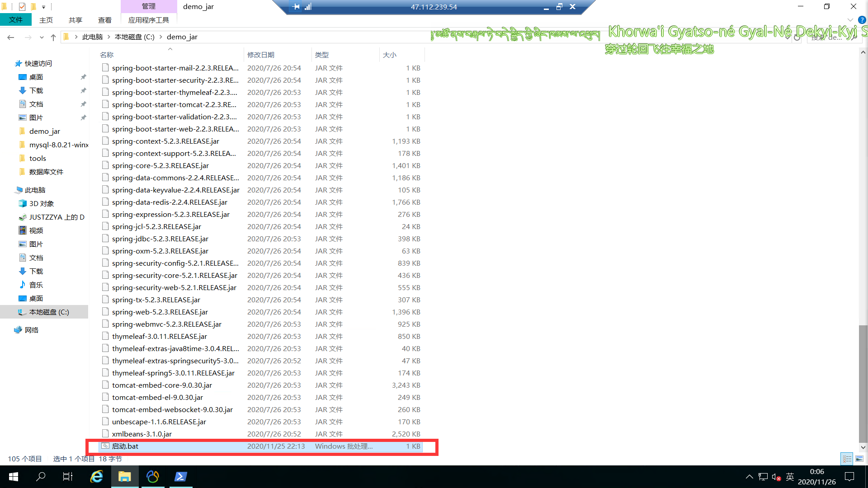Open tools folder in navigation pane
868x488 pixels.
[x=38, y=159]
